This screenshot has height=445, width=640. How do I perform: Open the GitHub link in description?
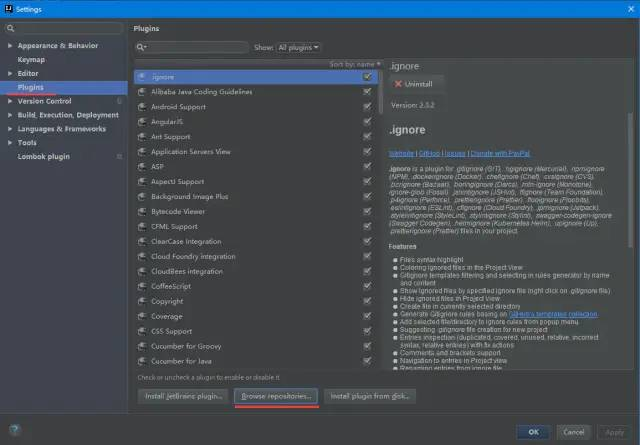click(429, 154)
